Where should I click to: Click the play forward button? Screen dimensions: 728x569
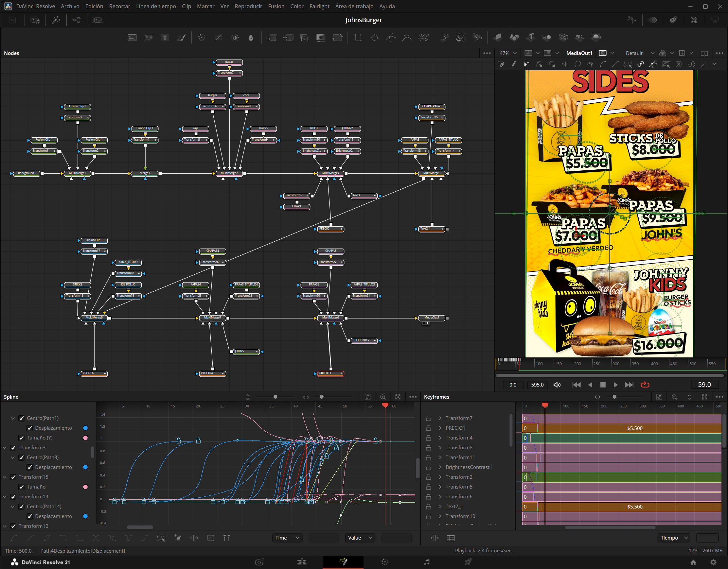615,385
